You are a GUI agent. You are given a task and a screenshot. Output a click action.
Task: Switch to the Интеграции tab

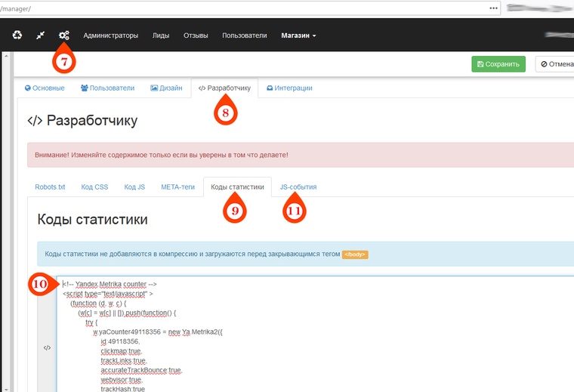click(289, 88)
